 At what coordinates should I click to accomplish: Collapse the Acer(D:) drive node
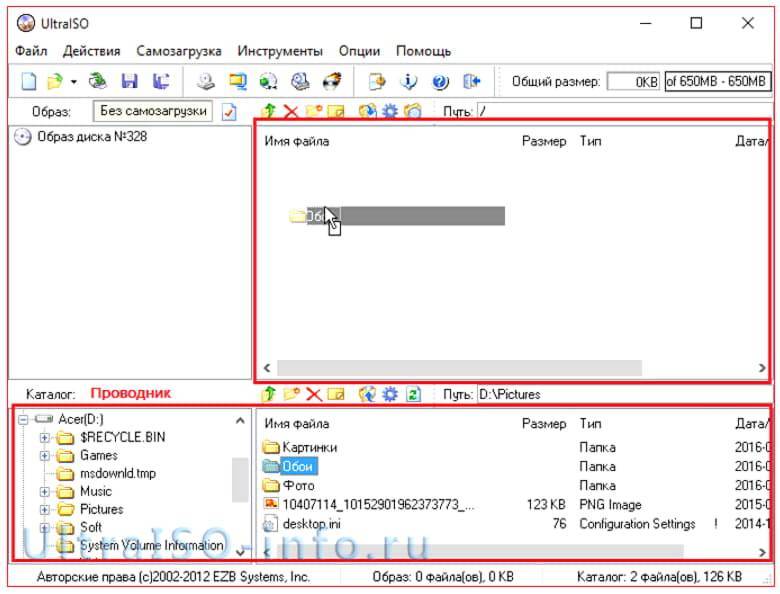tap(23, 419)
